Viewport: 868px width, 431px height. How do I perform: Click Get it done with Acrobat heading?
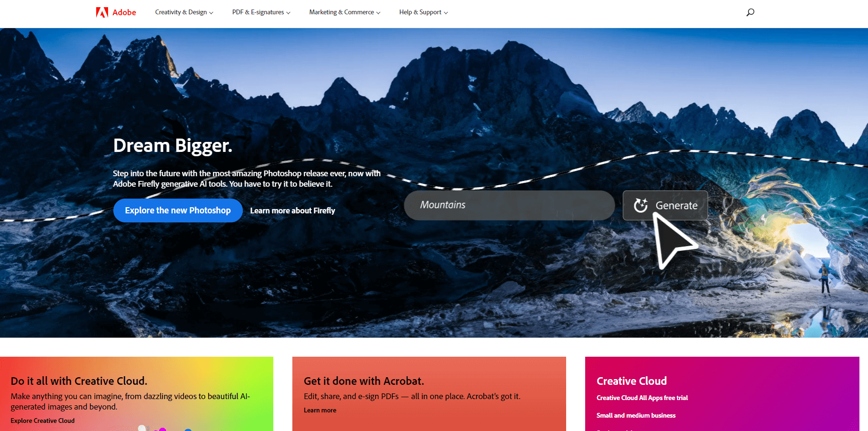click(364, 381)
